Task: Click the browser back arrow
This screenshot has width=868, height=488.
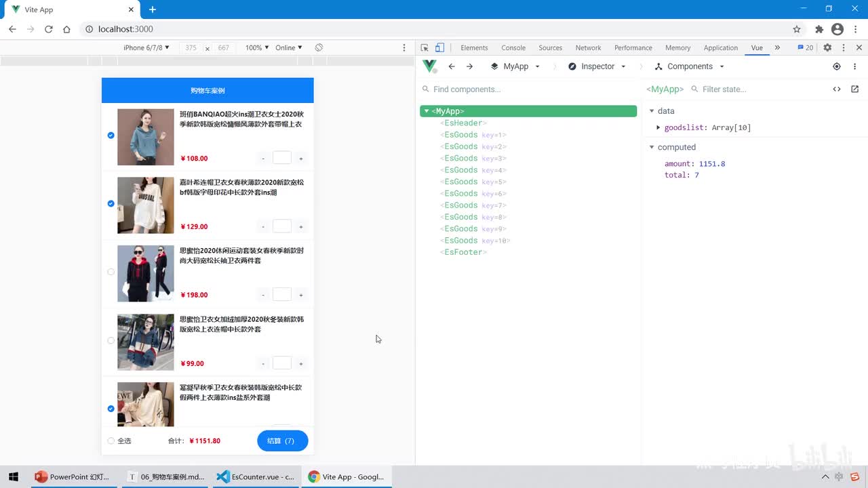Action: [12, 29]
